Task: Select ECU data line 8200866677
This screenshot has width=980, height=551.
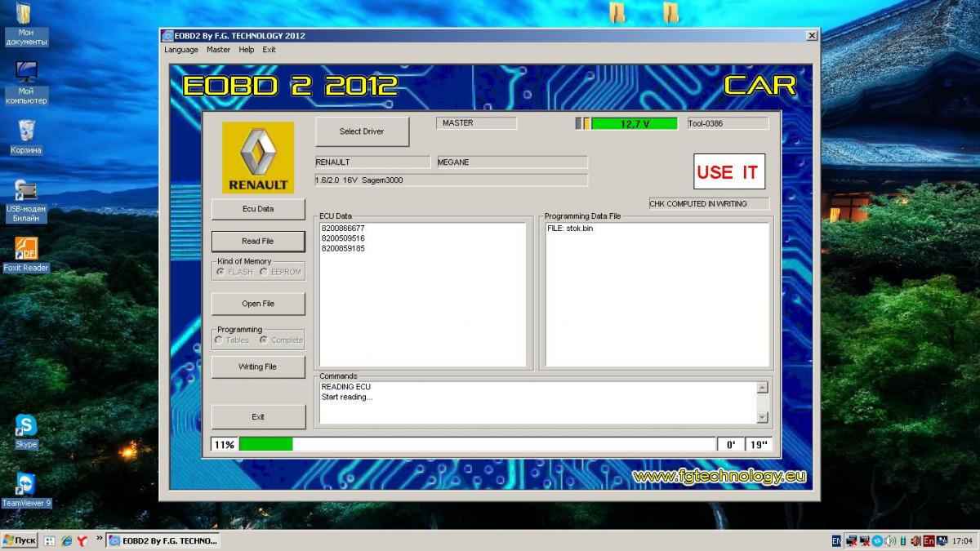Action: pyautogui.click(x=343, y=229)
